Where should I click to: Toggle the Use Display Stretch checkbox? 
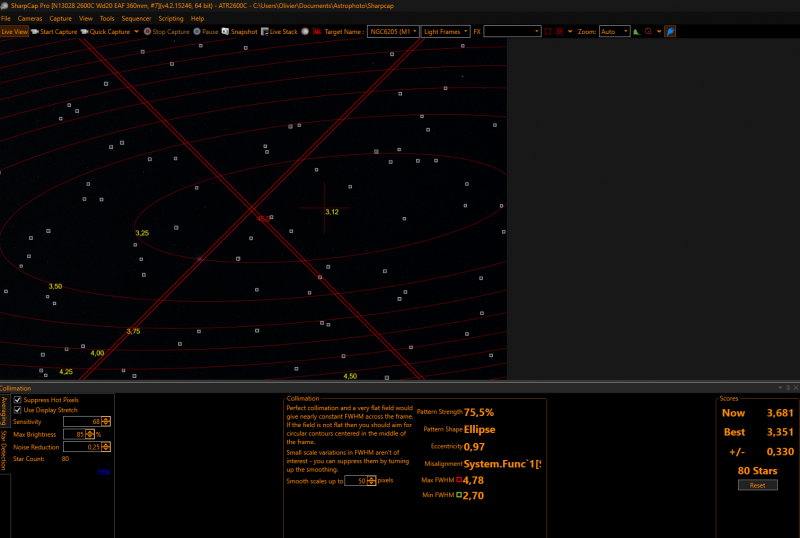click(17, 410)
